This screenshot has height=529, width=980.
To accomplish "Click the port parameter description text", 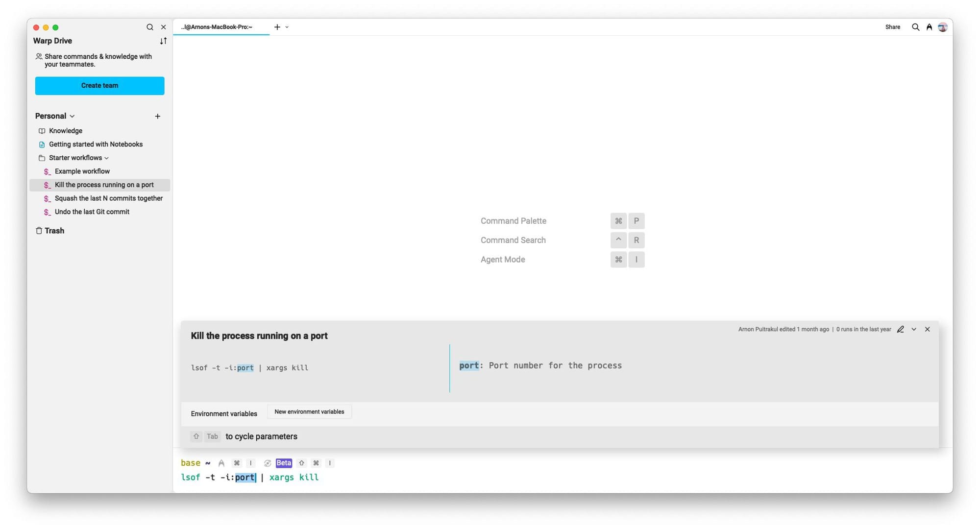I will point(540,366).
